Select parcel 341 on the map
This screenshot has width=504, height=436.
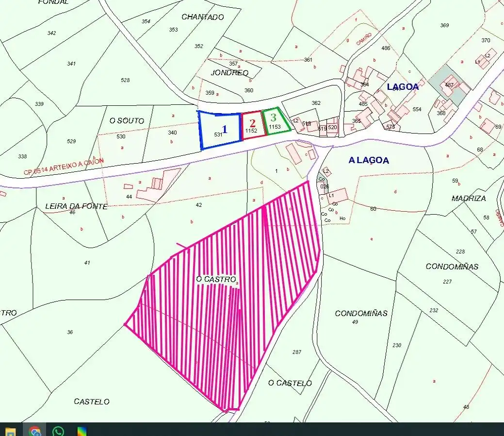(x=71, y=64)
